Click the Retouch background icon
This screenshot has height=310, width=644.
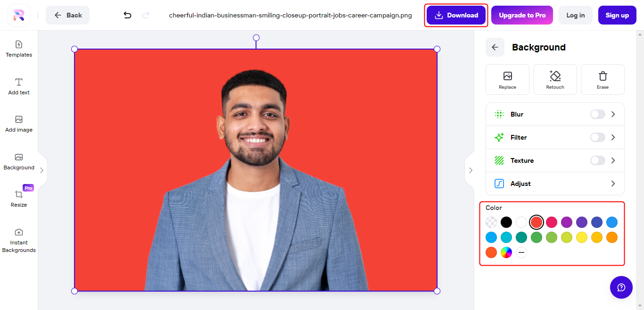[x=555, y=79]
